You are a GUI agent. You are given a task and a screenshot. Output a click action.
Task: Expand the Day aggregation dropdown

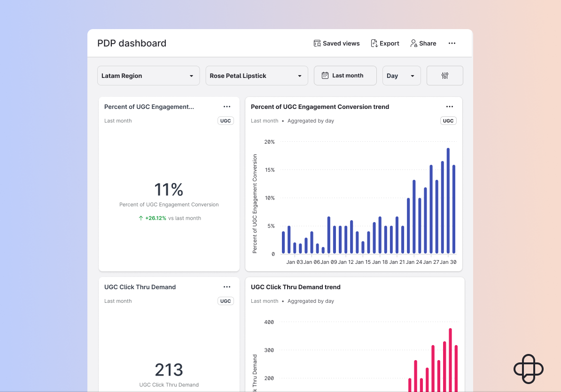(401, 76)
